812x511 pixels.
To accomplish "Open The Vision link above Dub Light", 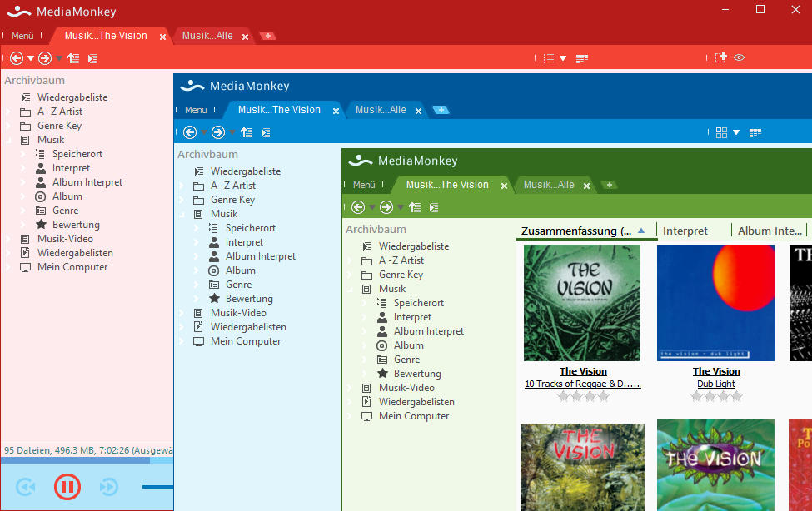I will tap(717, 371).
